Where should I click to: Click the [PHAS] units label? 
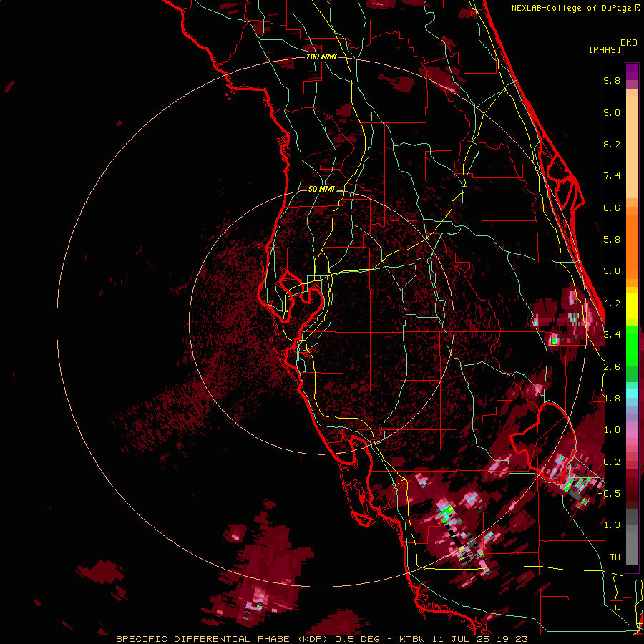pos(605,49)
